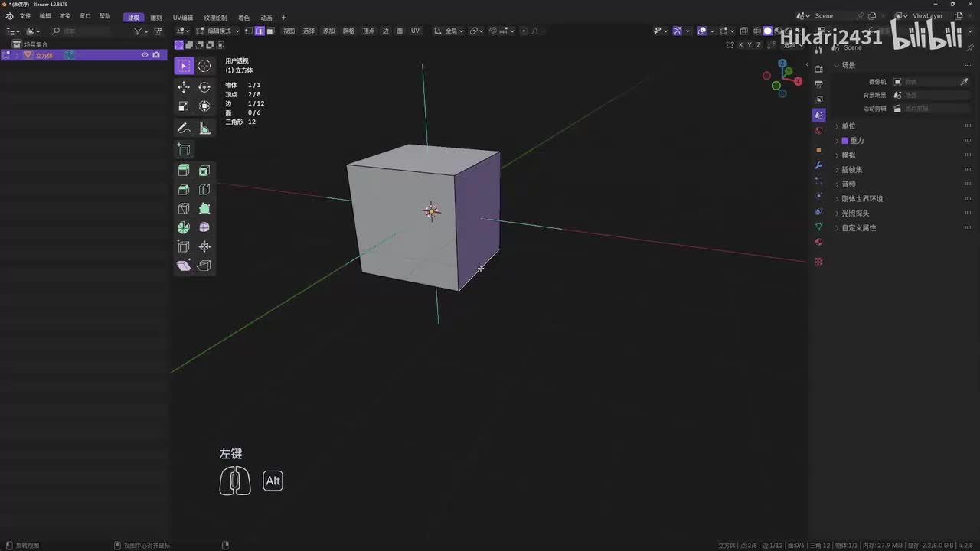This screenshot has height=551, width=980.
Task: Open the Output properties tab
Action: [x=818, y=84]
